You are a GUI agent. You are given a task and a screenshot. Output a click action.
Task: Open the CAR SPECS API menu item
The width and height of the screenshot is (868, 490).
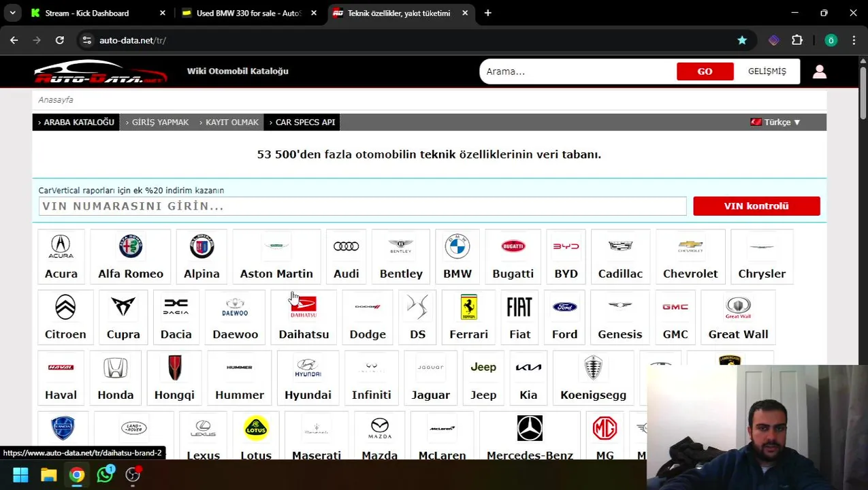[302, 122]
